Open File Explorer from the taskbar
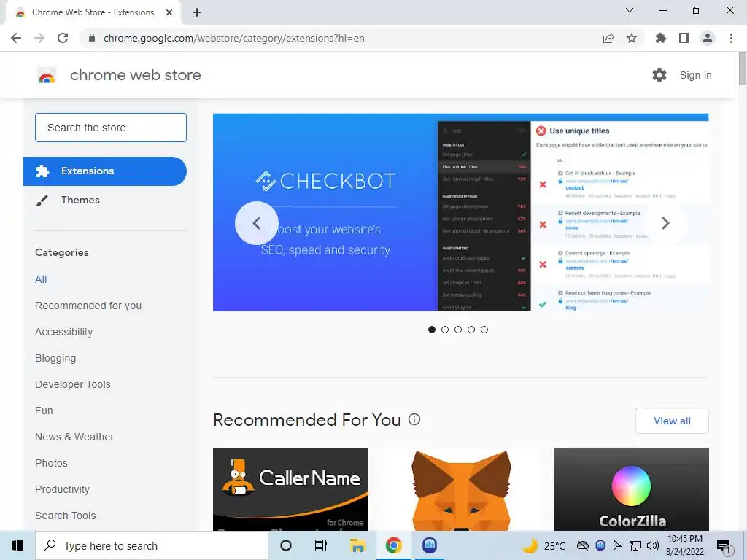Image resolution: width=747 pixels, height=560 pixels. pyautogui.click(x=357, y=545)
